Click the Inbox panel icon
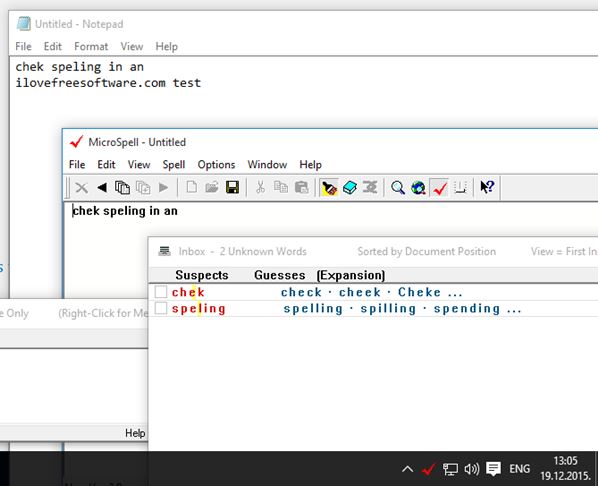 (x=164, y=251)
